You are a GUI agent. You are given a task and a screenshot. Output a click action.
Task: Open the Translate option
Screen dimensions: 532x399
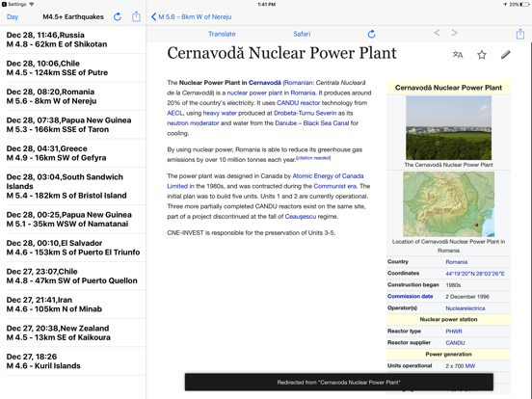[x=222, y=34]
